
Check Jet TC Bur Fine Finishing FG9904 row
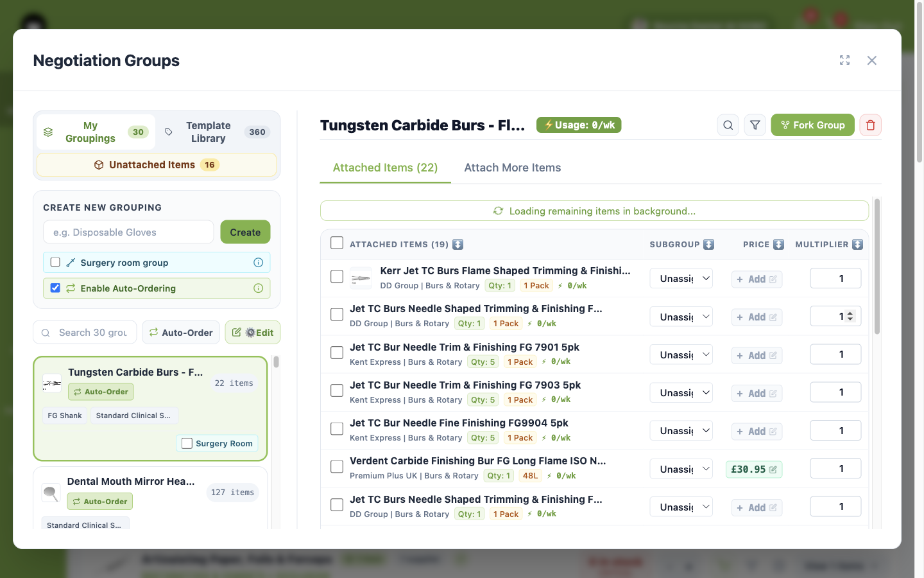pyautogui.click(x=337, y=428)
